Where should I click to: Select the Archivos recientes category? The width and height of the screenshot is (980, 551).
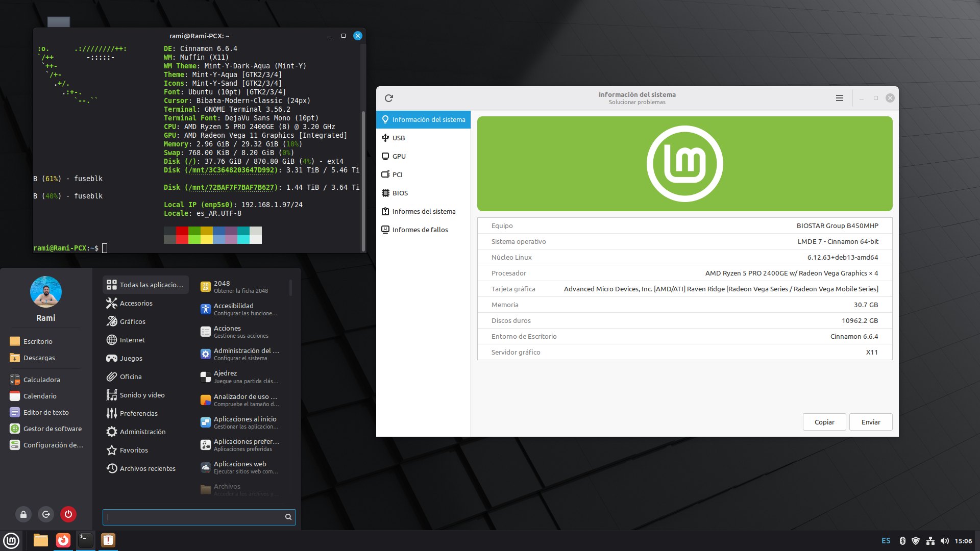click(145, 468)
